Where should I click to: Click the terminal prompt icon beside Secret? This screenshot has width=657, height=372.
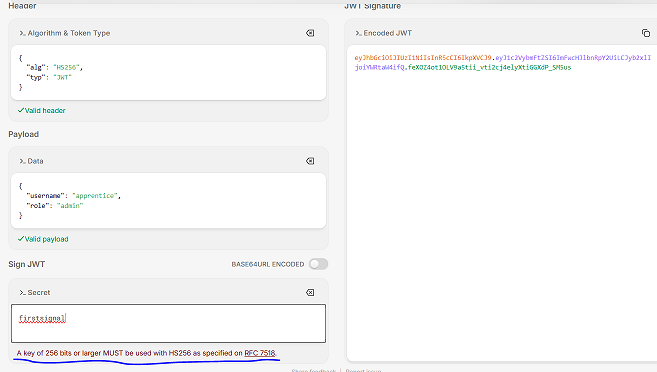tap(22, 292)
